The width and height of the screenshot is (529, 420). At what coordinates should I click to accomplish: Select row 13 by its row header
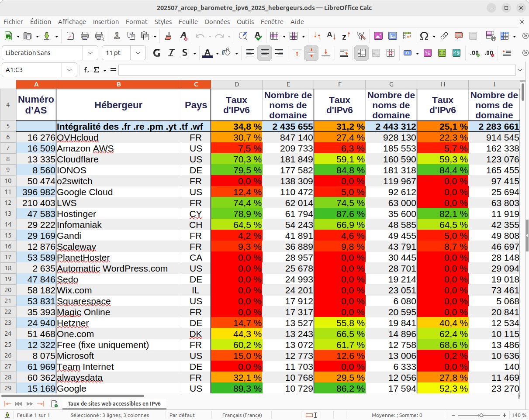coord(8,214)
